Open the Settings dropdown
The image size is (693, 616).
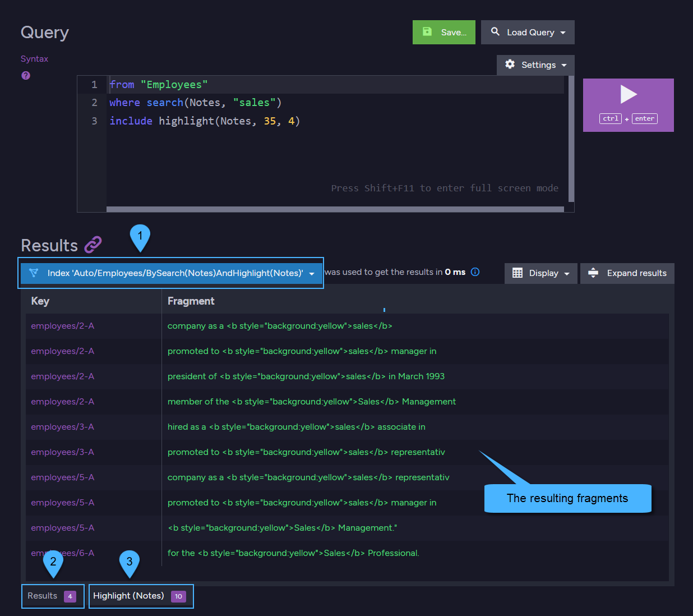535,65
